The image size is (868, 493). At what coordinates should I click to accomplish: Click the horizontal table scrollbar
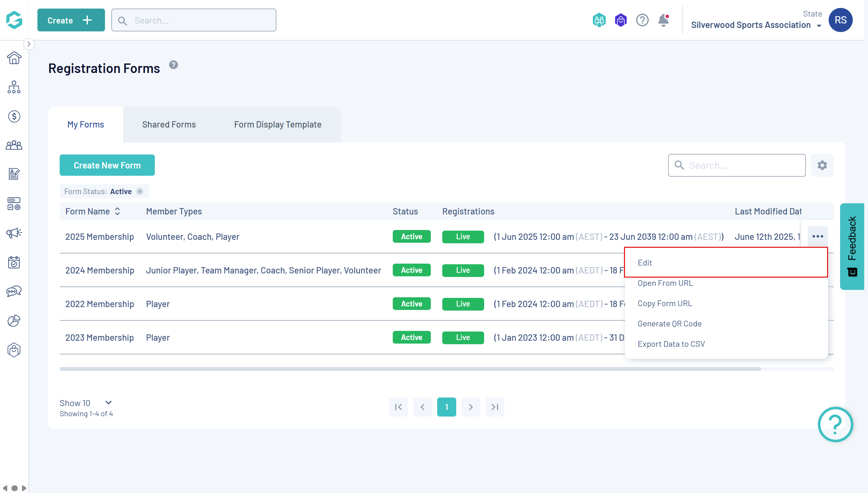tap(410, 369)
